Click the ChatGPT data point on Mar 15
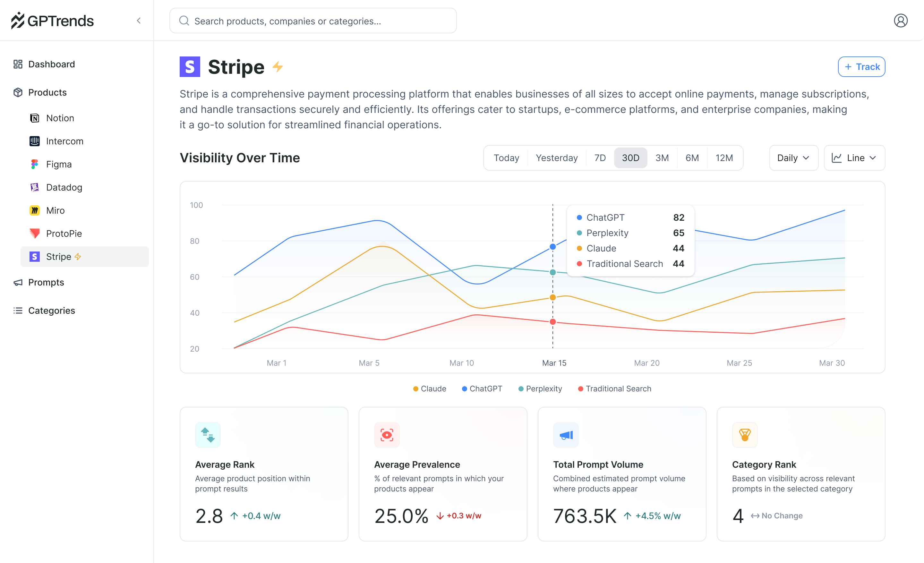This screenshot has height=563, width=924. (552, 247)
